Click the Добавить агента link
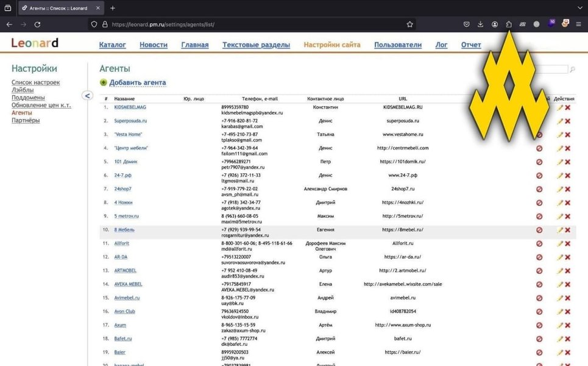This screenshot has width=588, height=366. tap(137, 82)
